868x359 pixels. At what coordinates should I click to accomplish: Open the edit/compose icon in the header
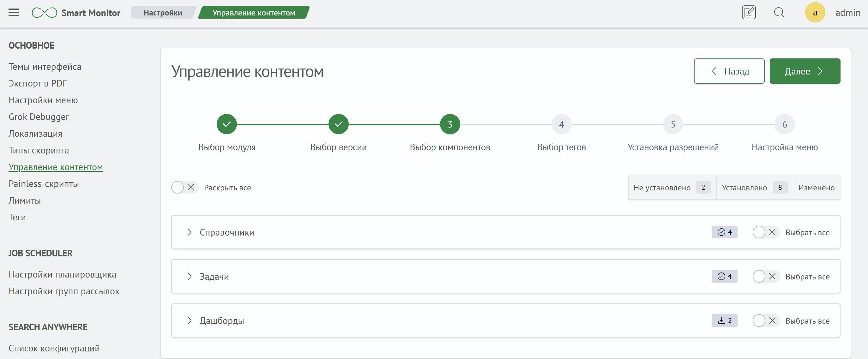click(749, 12)
